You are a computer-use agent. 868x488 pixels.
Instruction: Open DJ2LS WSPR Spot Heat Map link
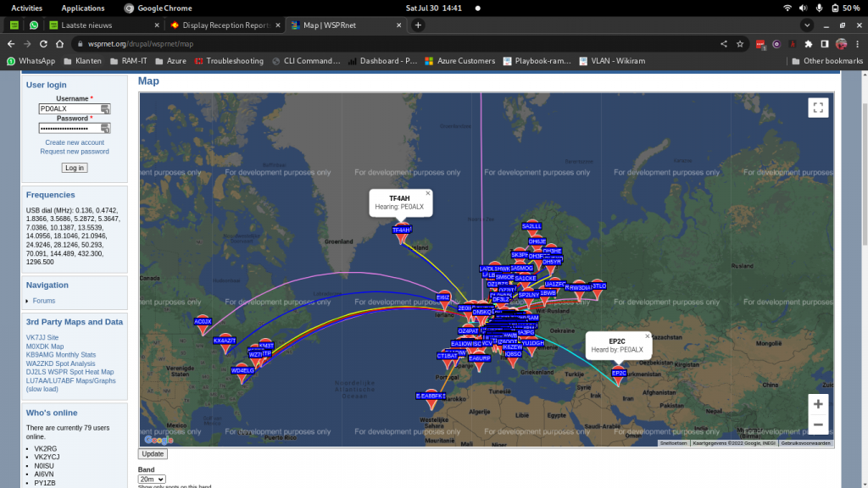70,372
